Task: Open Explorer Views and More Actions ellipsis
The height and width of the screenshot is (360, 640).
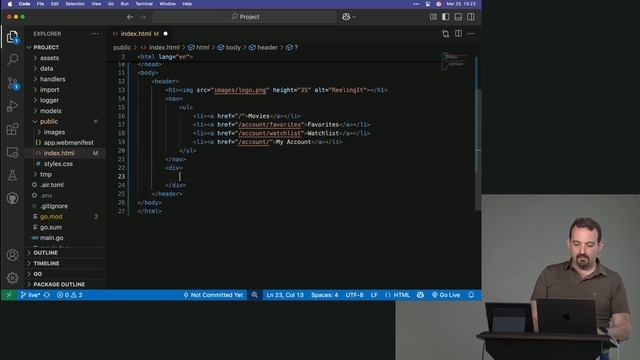Action: pyautogui.click(x=95, y=33)
